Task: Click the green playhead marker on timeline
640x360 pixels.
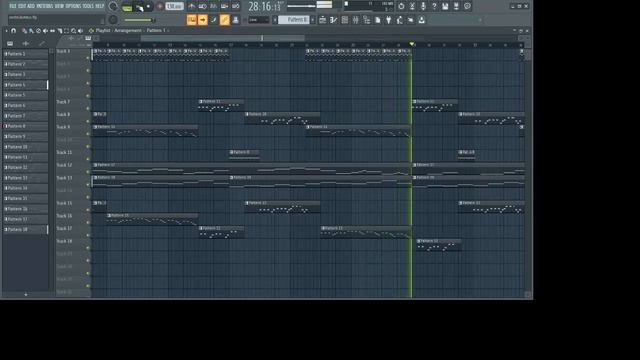Action: click(x=412, y=44)
